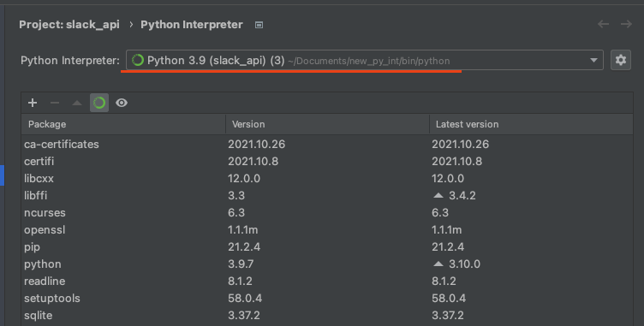This screenshot has width=644, height=326.
Task: Click the Latest version column header
Action: (531, 124)
